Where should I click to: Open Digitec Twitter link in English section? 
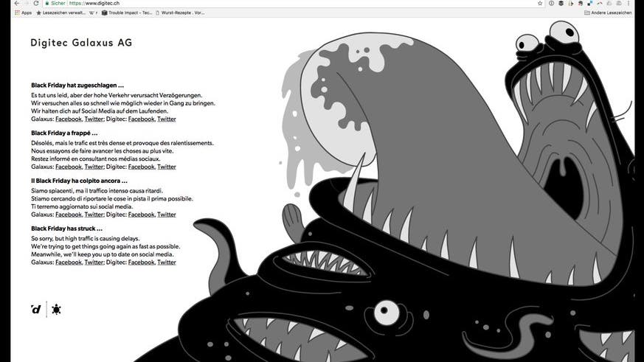point(167,262)
